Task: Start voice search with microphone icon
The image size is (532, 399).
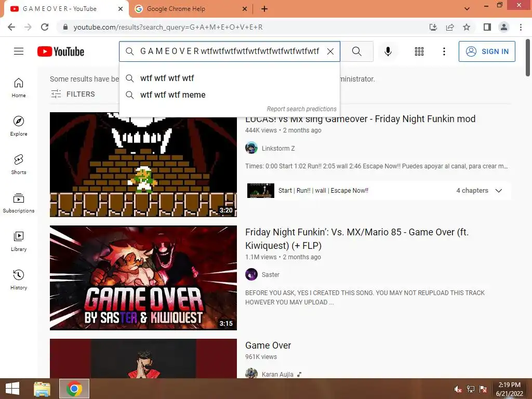Action: coord(388,51)
